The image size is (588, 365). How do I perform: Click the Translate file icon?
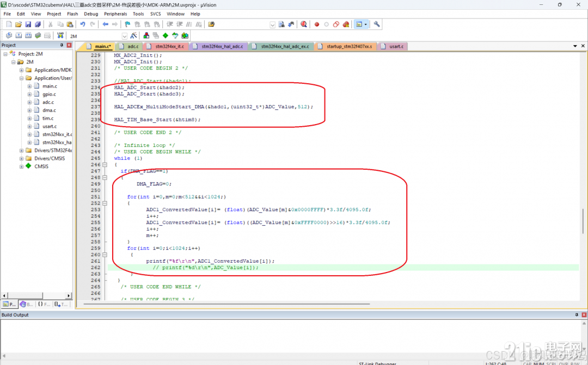click(9, 35)
